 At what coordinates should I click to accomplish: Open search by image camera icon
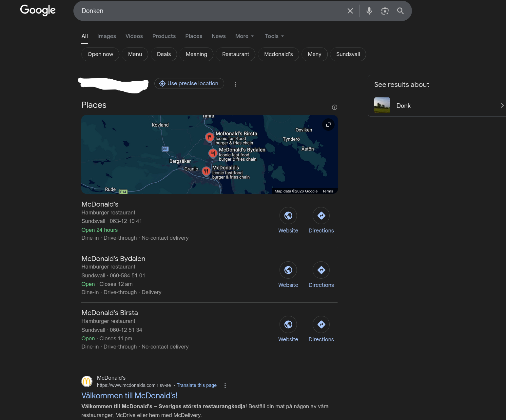click(385, 11)
